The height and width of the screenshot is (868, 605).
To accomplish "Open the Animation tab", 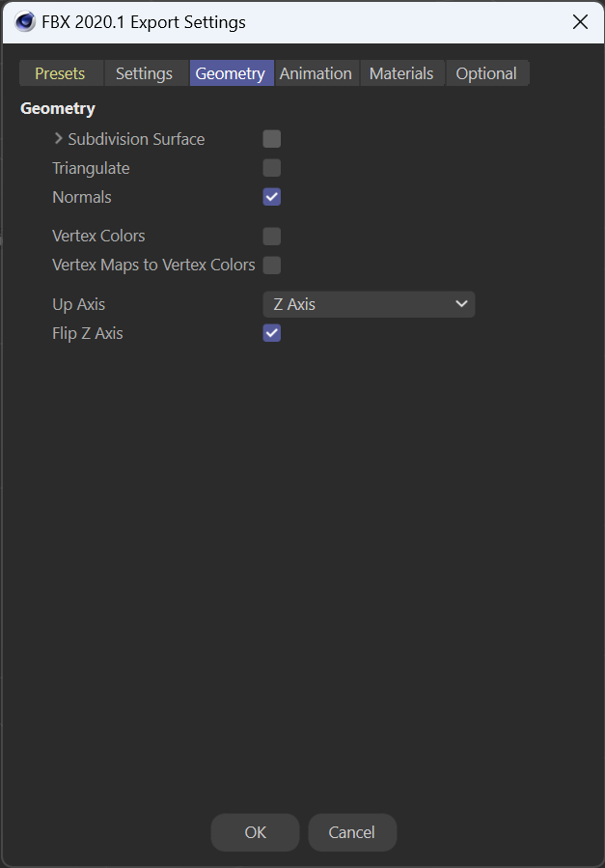I will (x=317, y=73).
